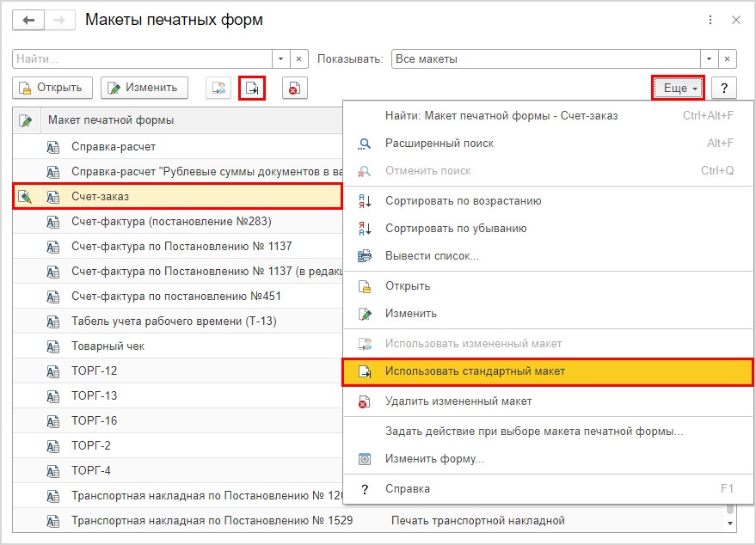Screen dimensions: 756x545
Task: Select the ТОРГ-2 row
Action: [x=177, y=446]
